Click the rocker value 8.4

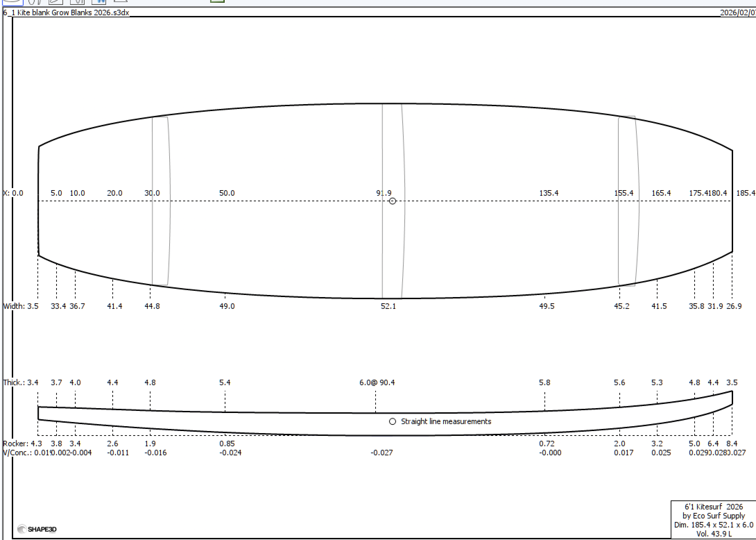tap(732, 444)
